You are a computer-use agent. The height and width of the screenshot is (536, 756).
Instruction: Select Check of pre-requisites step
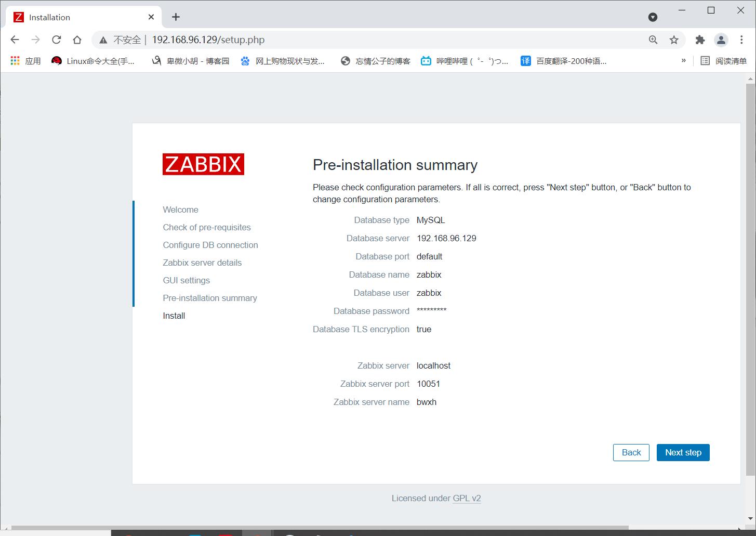(x=207, y=227)
